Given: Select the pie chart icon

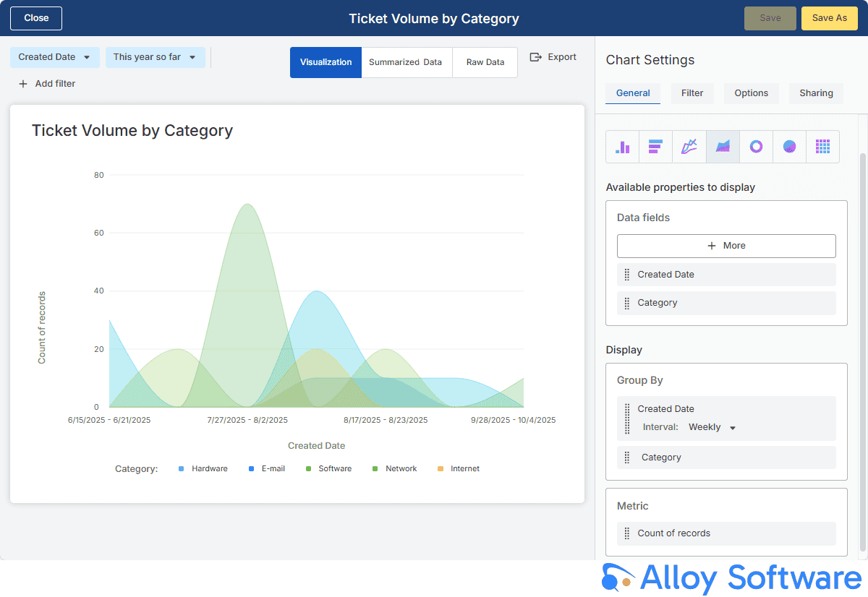Looking at the screenshot, I should coord(789,147).
